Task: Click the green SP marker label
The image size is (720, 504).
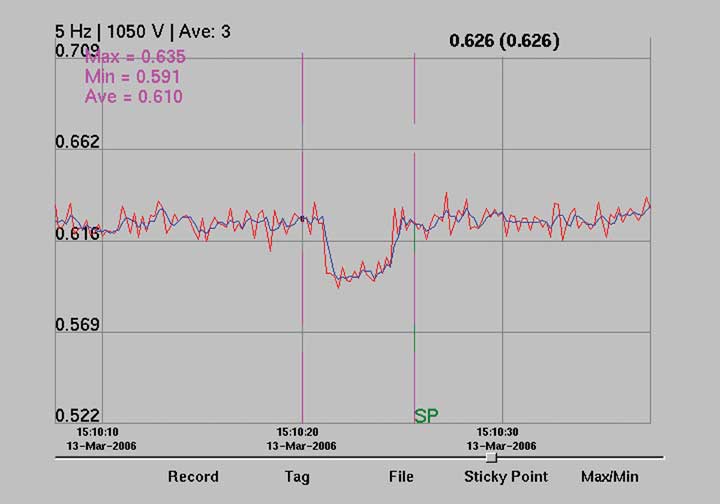Action: coord(426,416)
